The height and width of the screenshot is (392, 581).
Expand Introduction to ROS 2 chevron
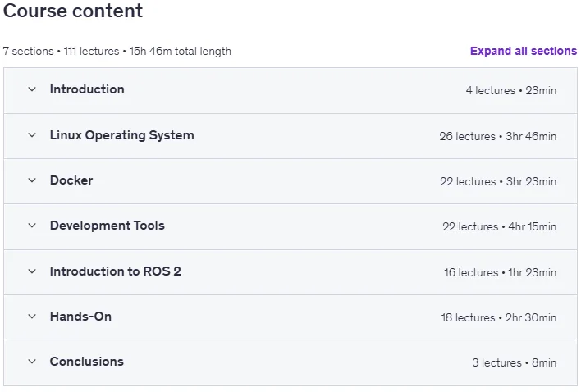32,271
